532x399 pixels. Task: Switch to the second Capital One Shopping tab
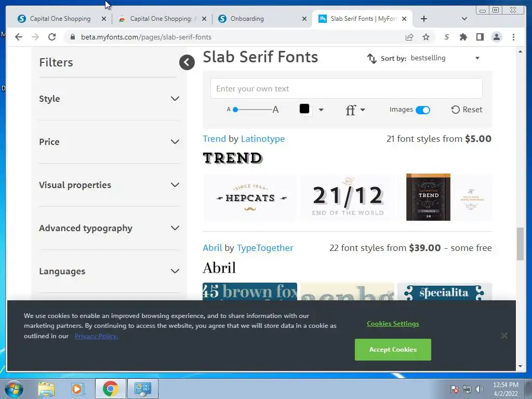point(160,19)
